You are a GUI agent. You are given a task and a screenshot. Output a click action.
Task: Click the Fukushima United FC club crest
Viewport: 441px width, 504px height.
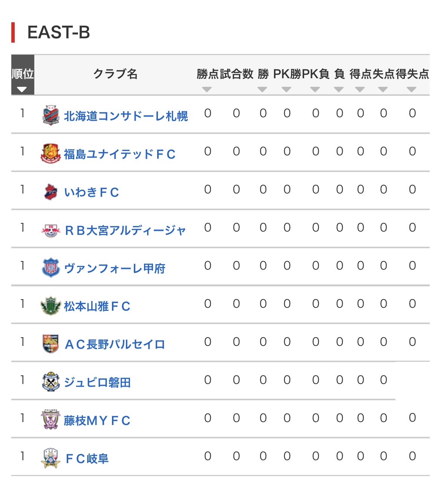point(51,154)
